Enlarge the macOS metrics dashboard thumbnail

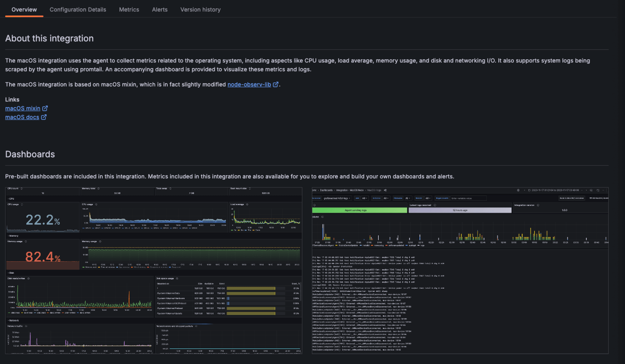tap(154, 270)
